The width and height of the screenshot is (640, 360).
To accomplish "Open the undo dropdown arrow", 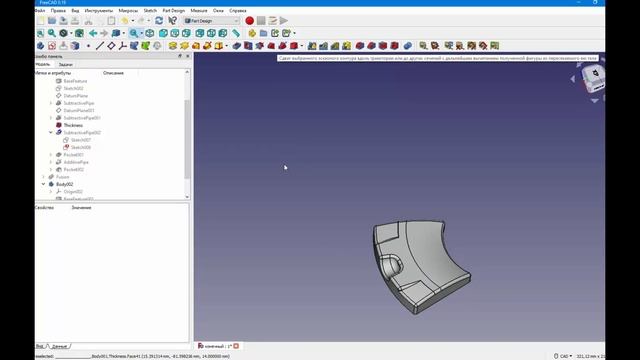I will click(x=133, y=20).
